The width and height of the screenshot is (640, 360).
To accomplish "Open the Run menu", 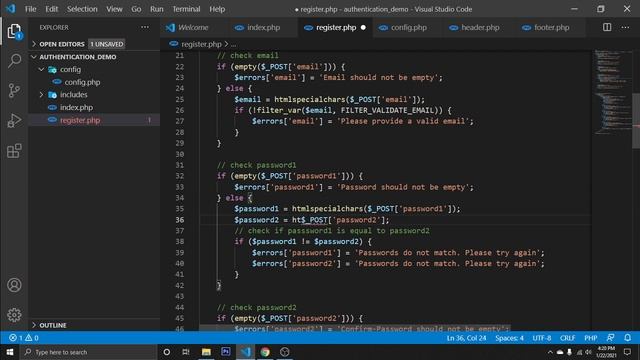I will 157,9.
